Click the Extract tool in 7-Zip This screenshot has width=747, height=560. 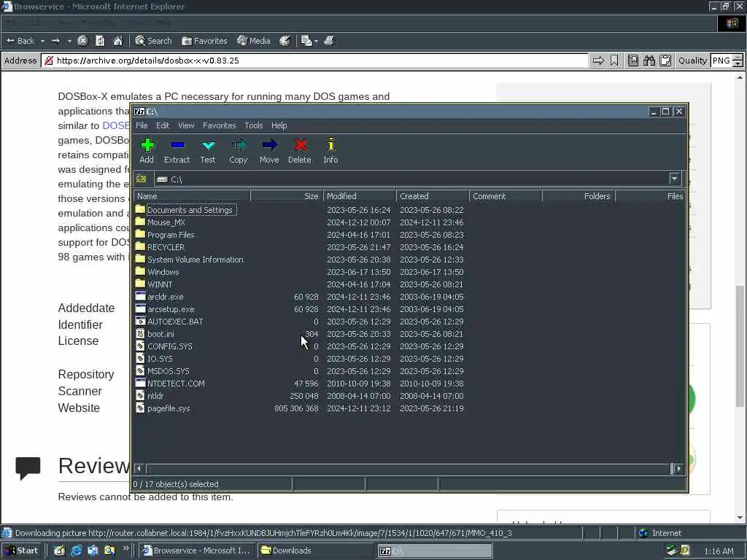click(177, 150)
